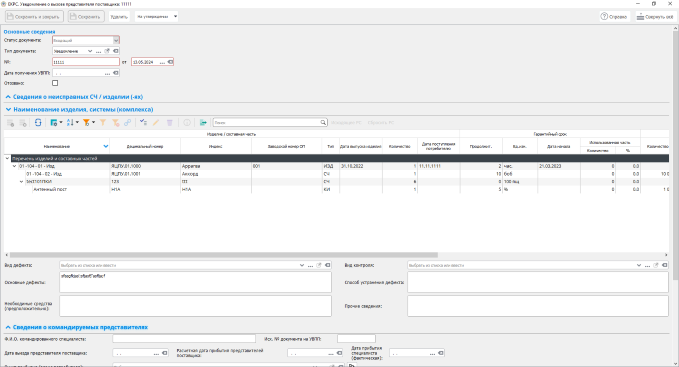Click the refresh icon in the table toolbar
679x367 pixels.
pos(38,123)
